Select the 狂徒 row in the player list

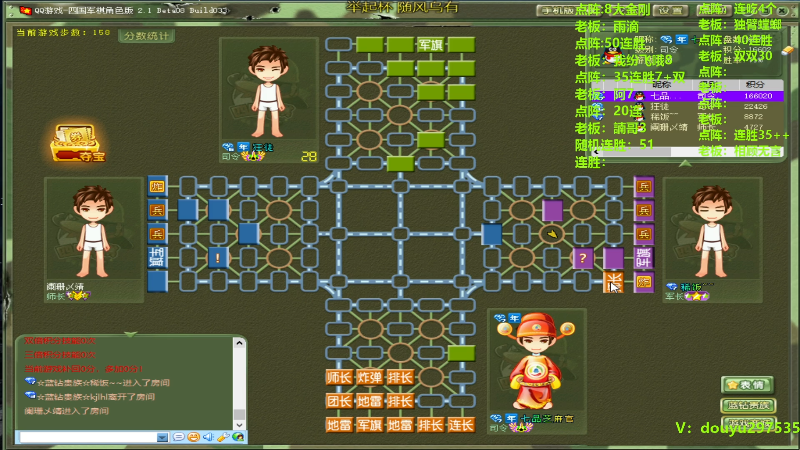coord(687,107)
